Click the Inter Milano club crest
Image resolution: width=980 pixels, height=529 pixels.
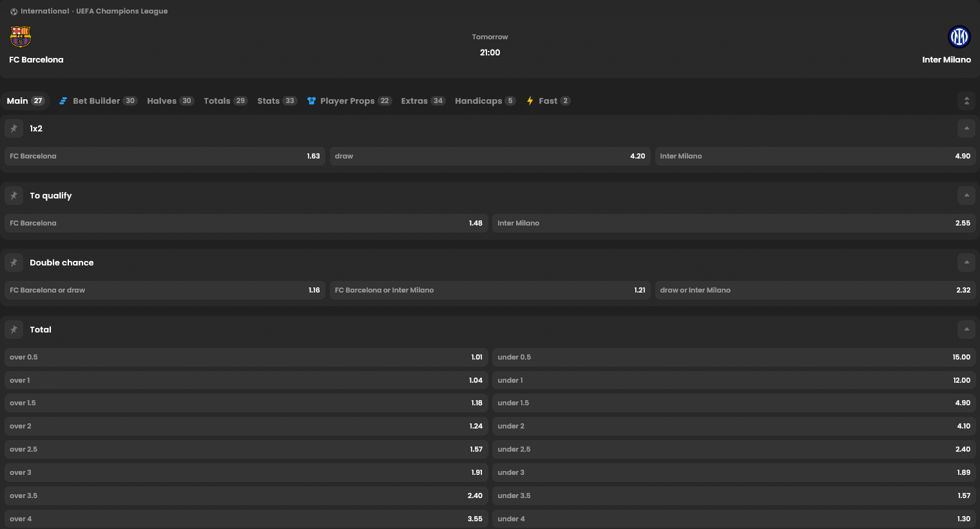[959, 37]
